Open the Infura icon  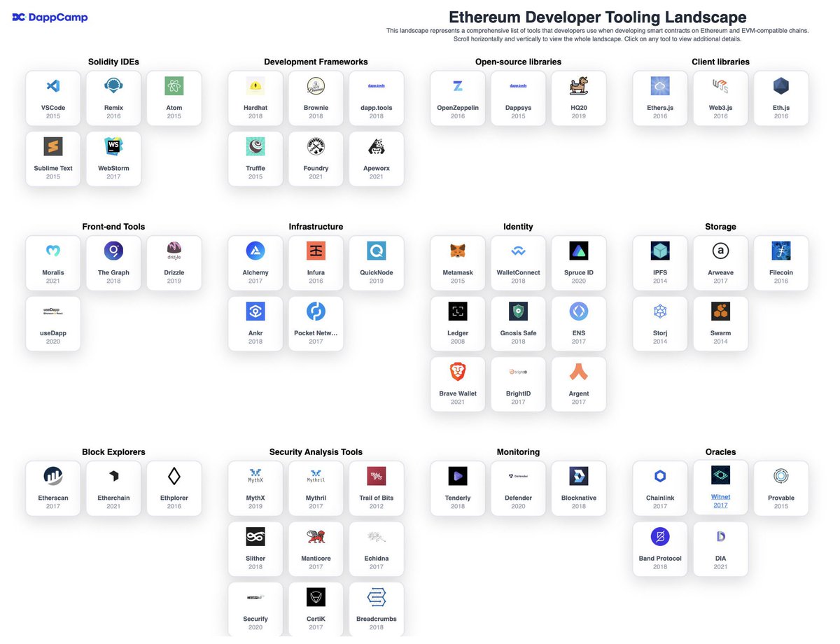(x=316, y=251)
